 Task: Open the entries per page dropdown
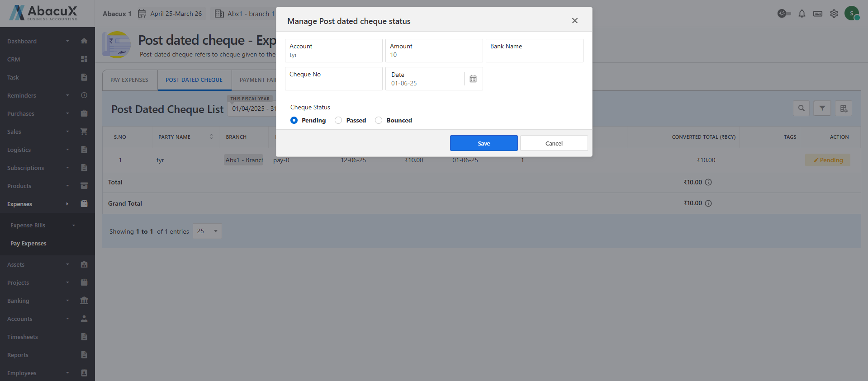(207, 231)
